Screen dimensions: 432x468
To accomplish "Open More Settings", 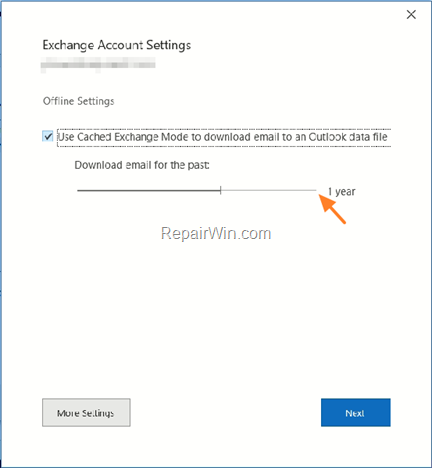I will point(86,413).
